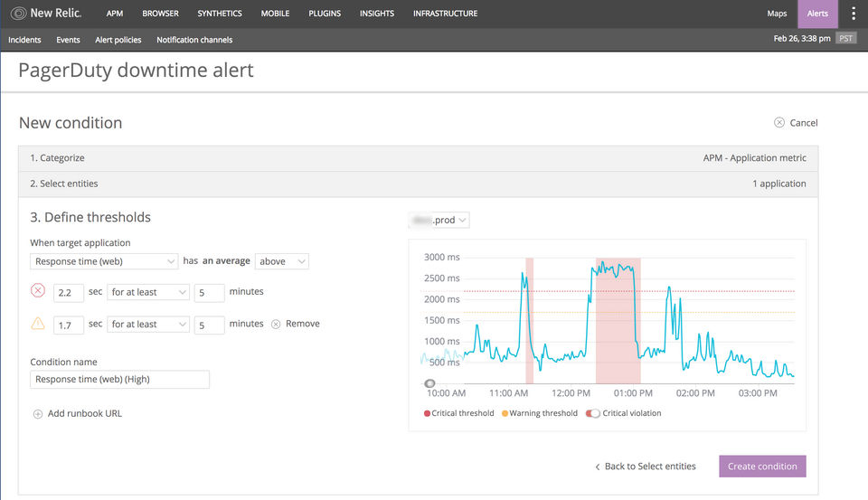Open the vertical three-dot menu
This screenshot has height=500, width=868.
853,14
